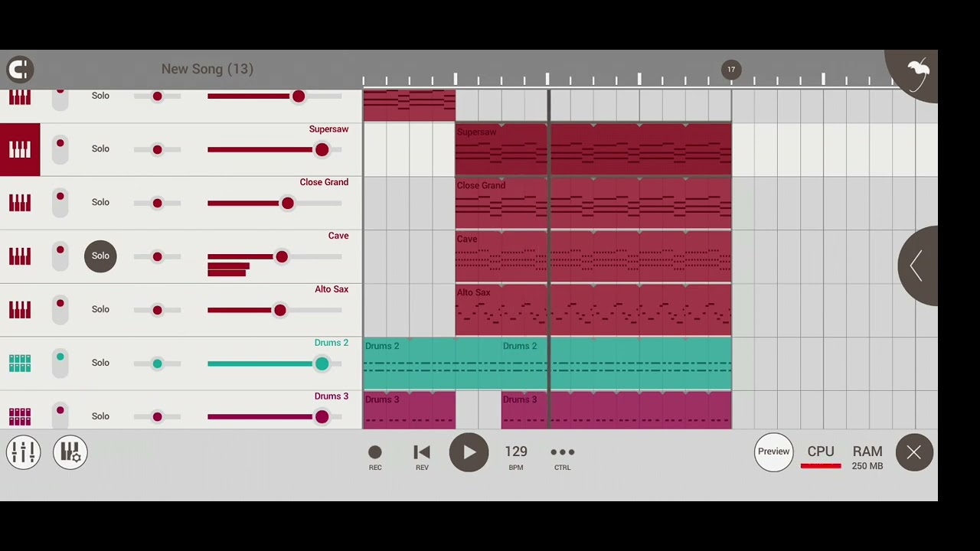Select the first Close Grand clip
This screenshot has width=980, height=551.
click(x=501, y=204)
